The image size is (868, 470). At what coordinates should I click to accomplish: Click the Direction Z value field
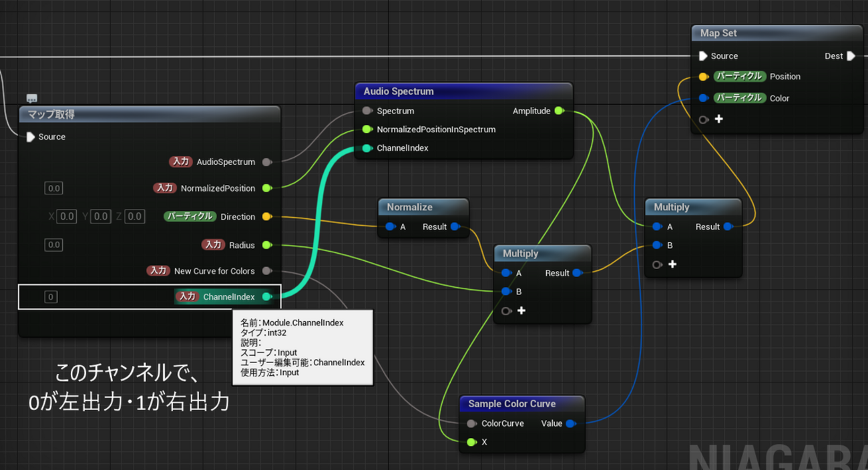click(135, 216)
